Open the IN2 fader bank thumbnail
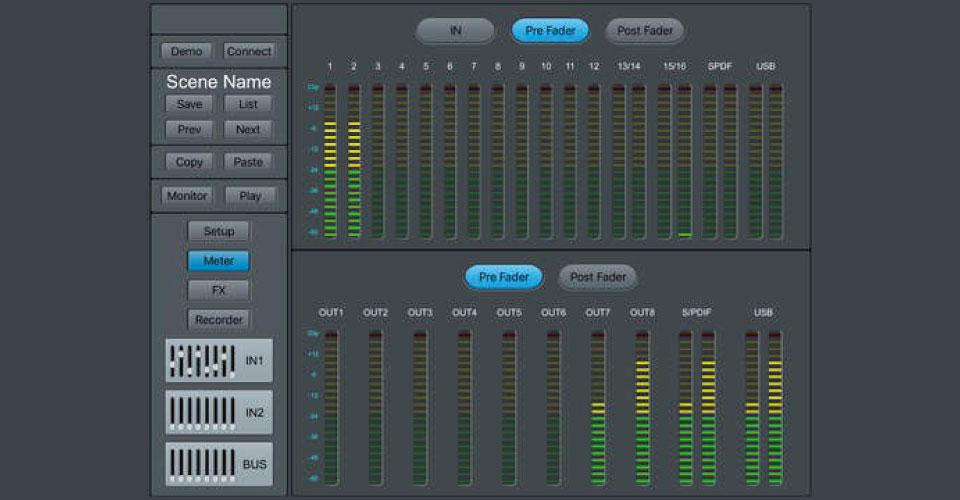 click(x=218, y=412)
